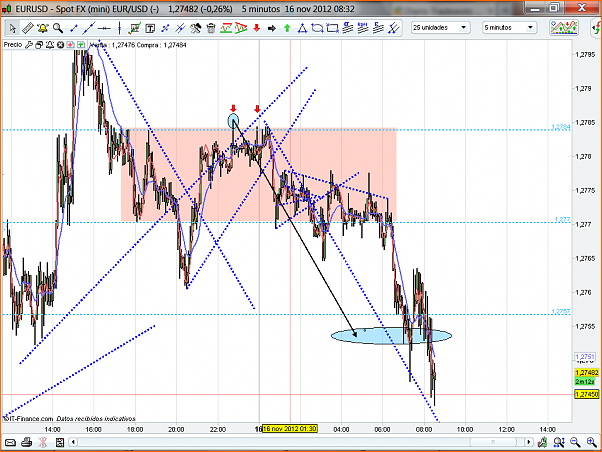Screen dimensions: 602x452
Task: Click the green '2m12s' countdown label
Action: coord(585,381)
